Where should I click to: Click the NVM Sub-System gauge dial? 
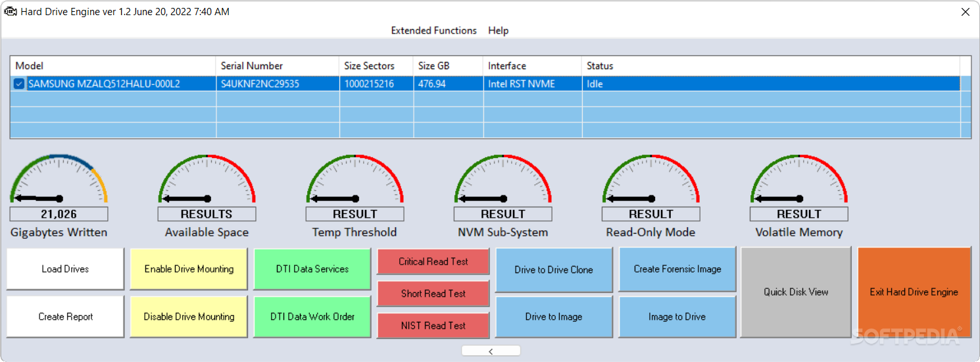pyautogui.click(x=502, y=179)
